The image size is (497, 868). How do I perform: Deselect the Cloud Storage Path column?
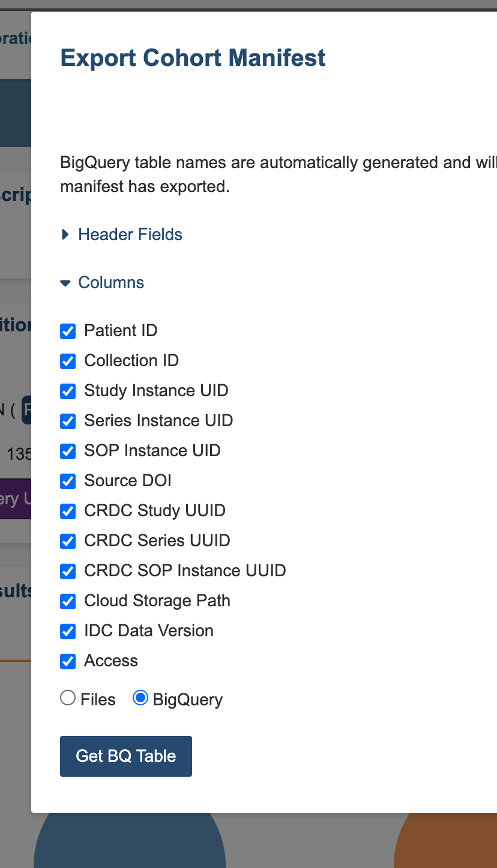click(x=68, y=601)
